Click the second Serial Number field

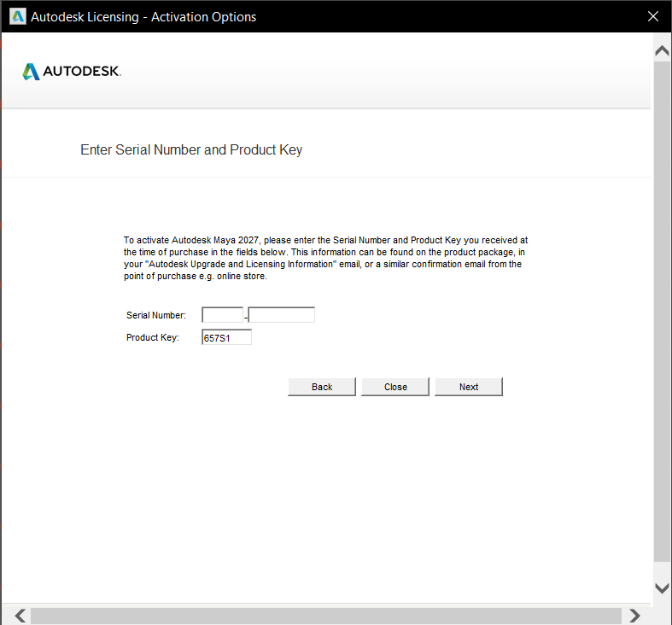click(282, 315)
